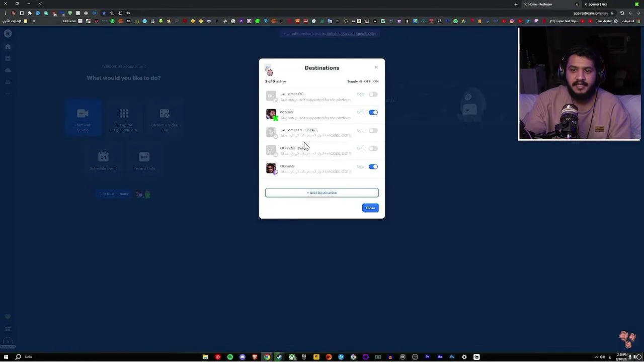Viewport: 644px width, 362px height.
Task: Click the browser back arrow
Action: pos(638,13)
